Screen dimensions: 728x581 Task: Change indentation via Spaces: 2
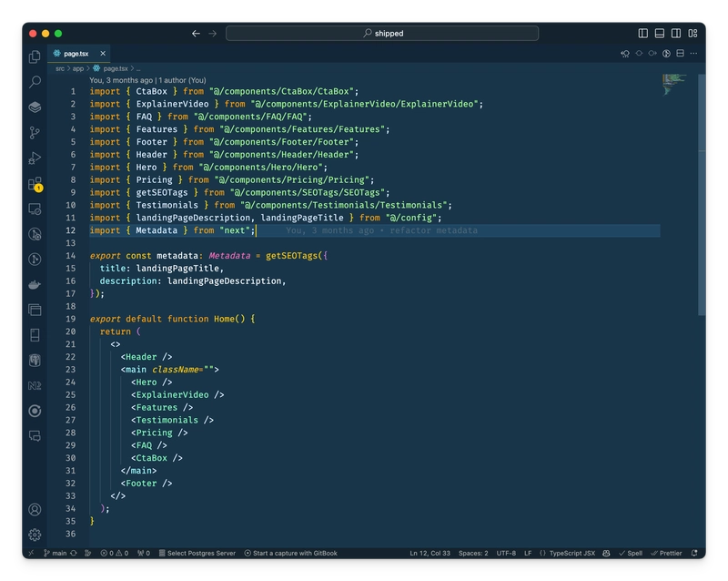pyautogui.click(x=473, y=553)
